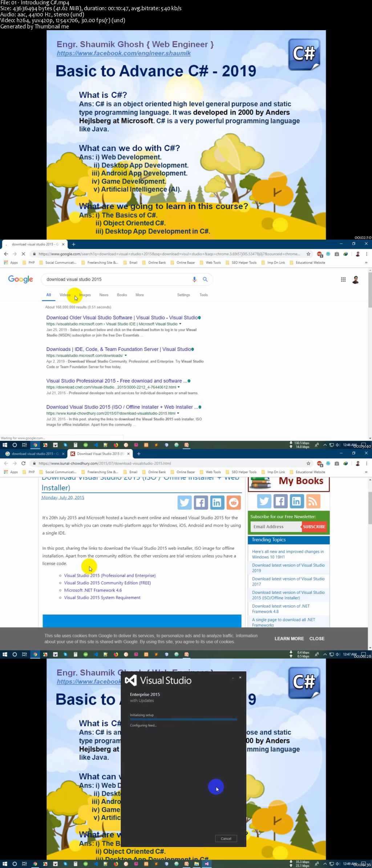This screenshot has height=868, width=372.
Task: Open Visual Studio 2015 Community Edition (FREE) link
Action: coord(108,583)
